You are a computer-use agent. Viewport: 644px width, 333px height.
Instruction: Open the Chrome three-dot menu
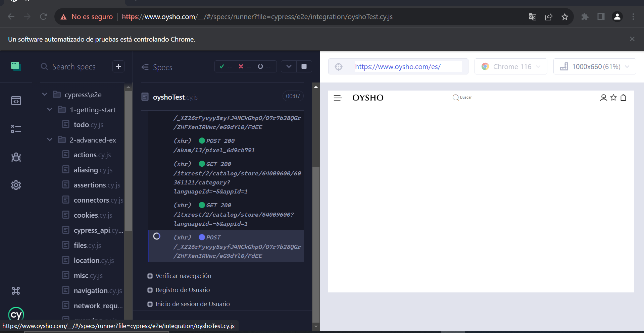633,17
